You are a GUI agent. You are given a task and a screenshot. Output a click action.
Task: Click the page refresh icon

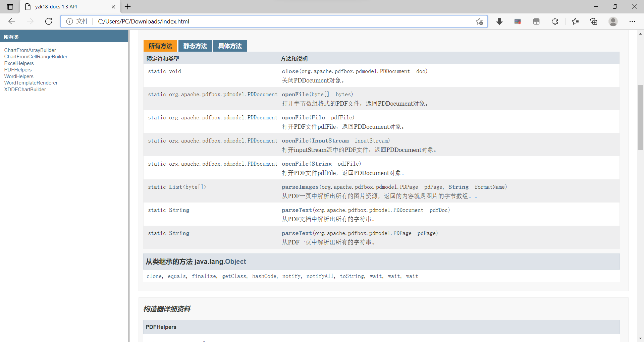click(48, 21)
